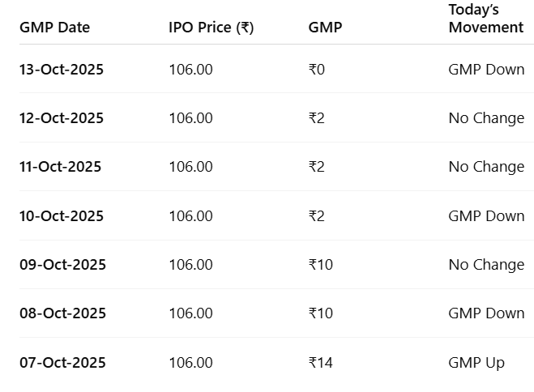Click the ₹0 GMP value
534x392 pixels.
pyautogui.click(x=317, y=70)
